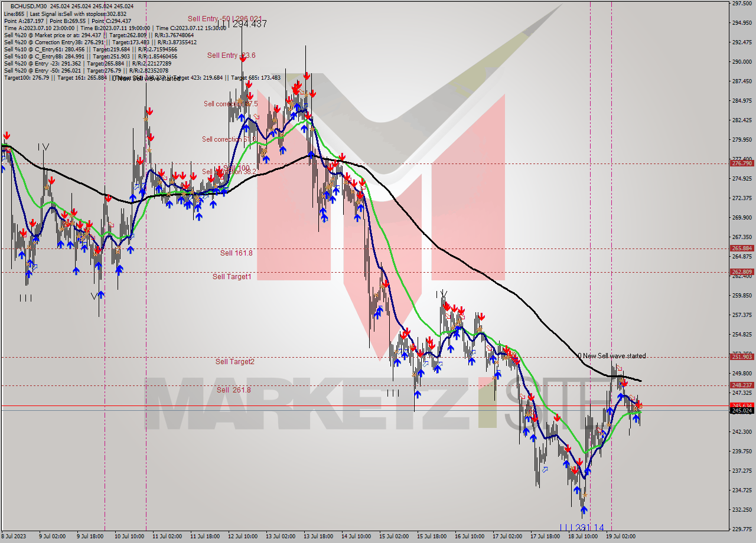This screenshot has height=543, width=756.
Task: Click the 'Sell correction 61.8' label
Action: click(229, 139)
